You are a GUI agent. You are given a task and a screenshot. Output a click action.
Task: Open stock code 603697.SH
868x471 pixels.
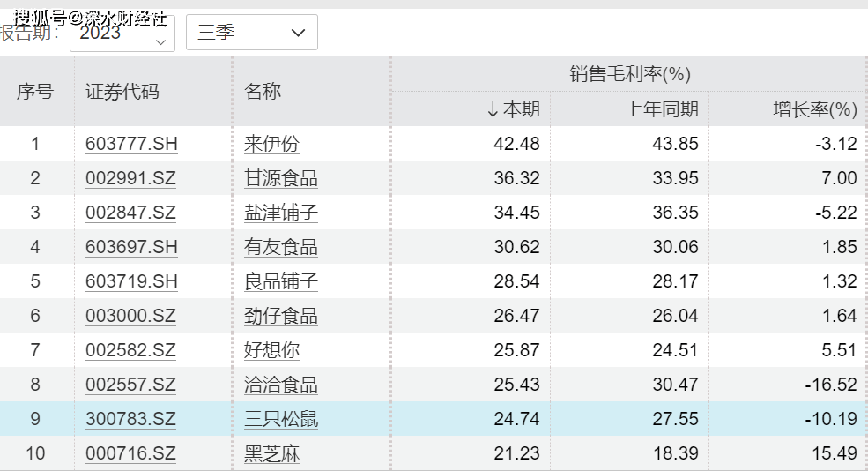tap(131, 247)
